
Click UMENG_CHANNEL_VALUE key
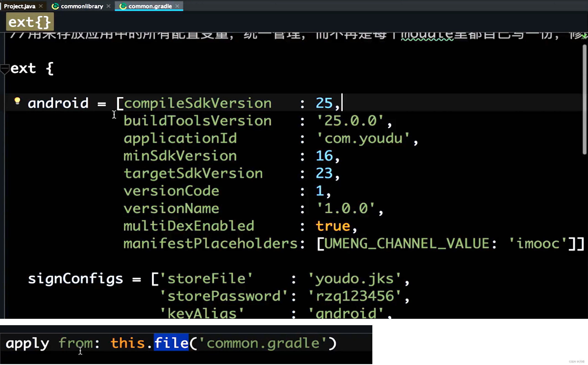pyautogui.click(x=406, y=243)
